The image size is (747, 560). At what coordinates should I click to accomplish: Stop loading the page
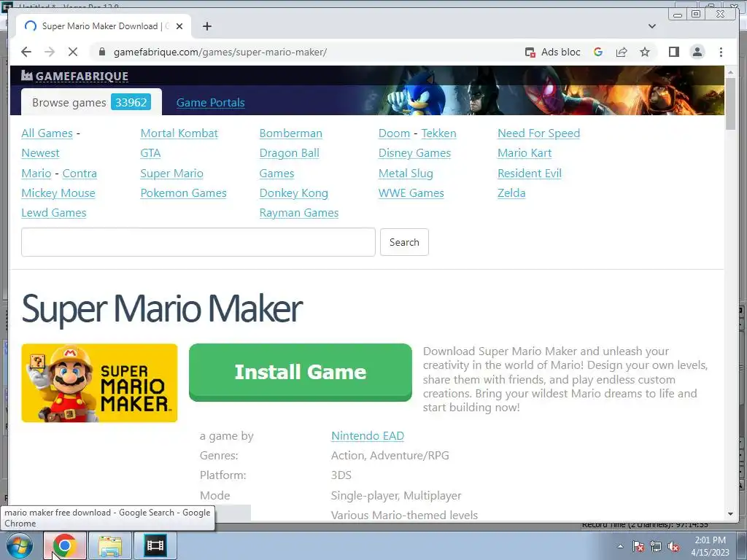[72, 52]
